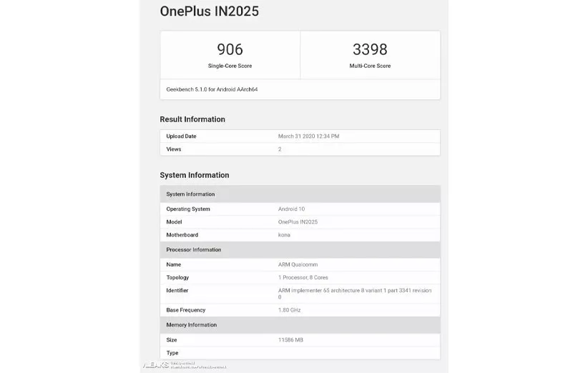
Task: Click the kona motherboard value
Action: coord(284,235)
